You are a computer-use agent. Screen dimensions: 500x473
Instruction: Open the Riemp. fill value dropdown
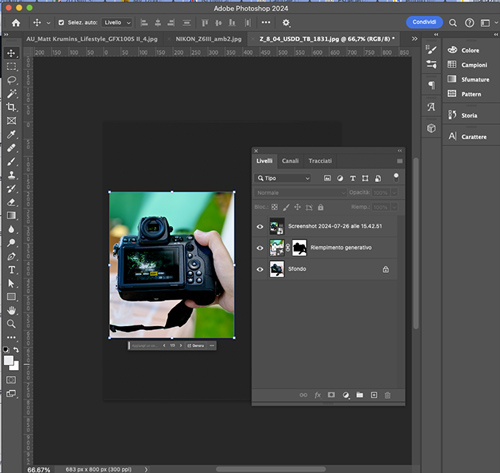click(394, 207)
